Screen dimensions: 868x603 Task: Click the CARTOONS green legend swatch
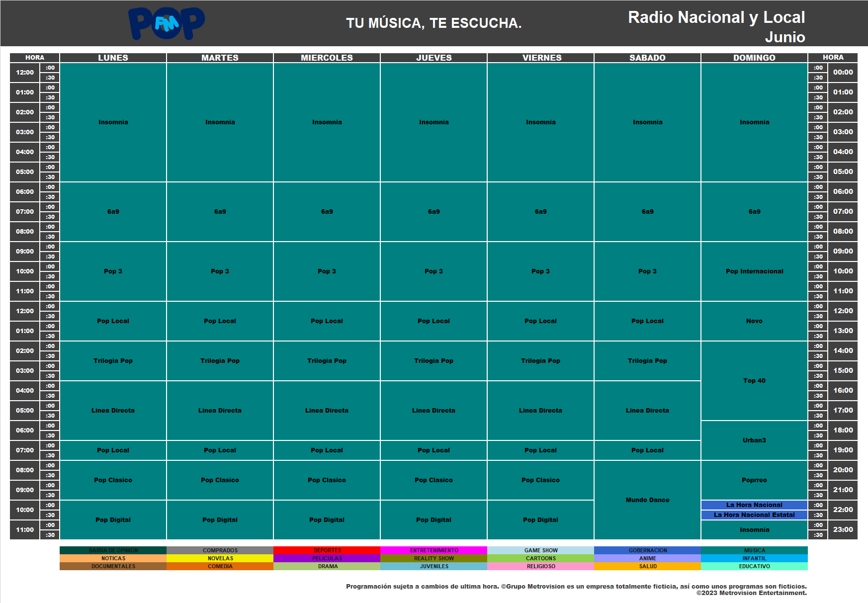point(540,558)
